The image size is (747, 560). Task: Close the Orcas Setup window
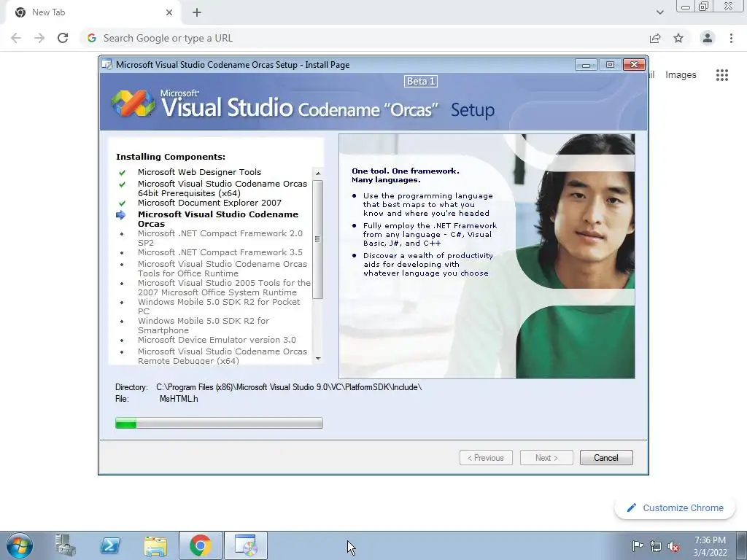click(634, 64)
